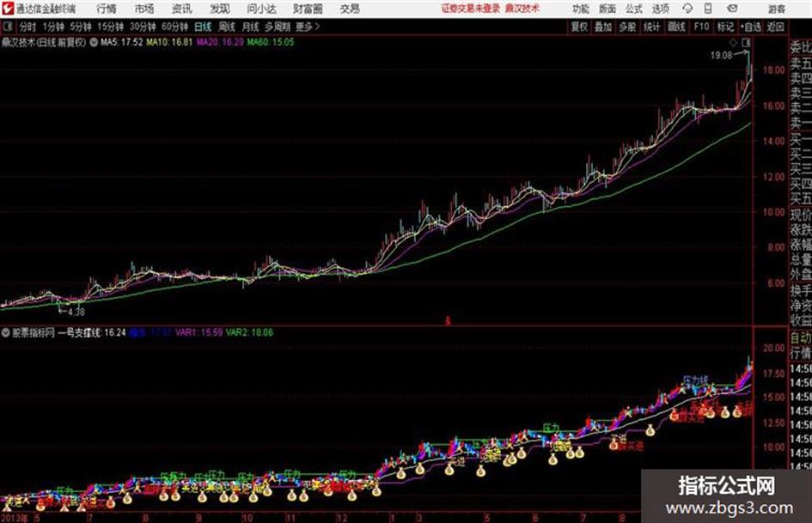Screen dimensions: 812x523
Task: Open the 市场 menu
Action: tap(144, 9)
